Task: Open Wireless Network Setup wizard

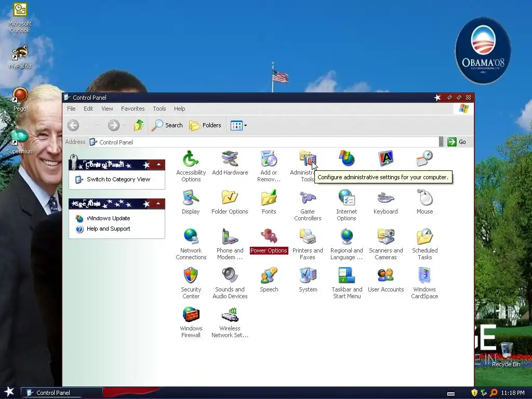Action: (x=230, y=322)
